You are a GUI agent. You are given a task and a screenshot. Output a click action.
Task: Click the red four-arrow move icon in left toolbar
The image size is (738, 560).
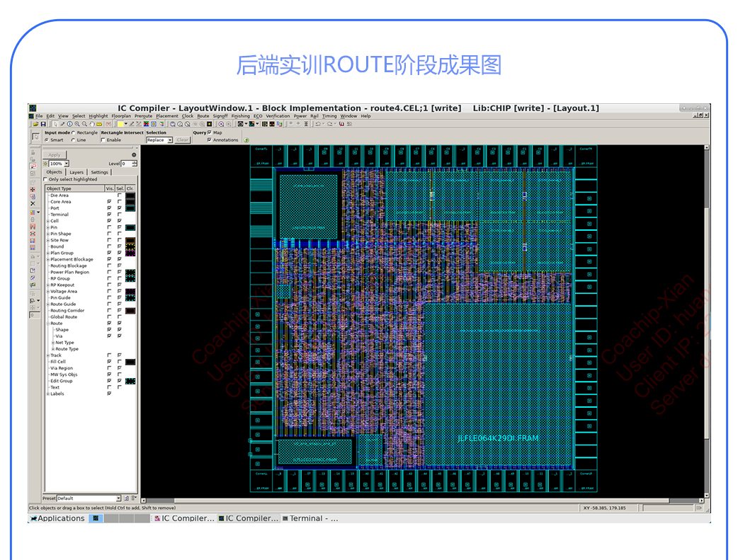click(x=33, y=189)
